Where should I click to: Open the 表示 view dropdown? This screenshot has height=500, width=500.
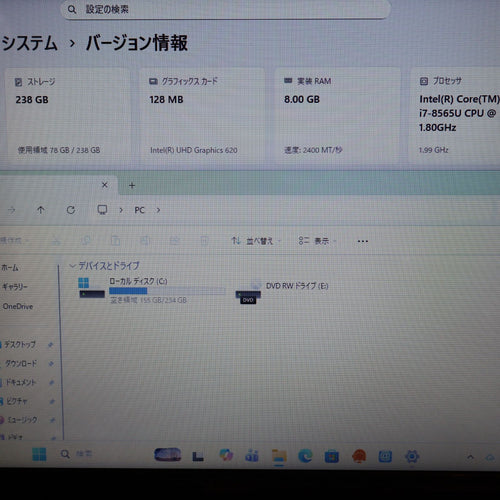[x=317, y=241]
